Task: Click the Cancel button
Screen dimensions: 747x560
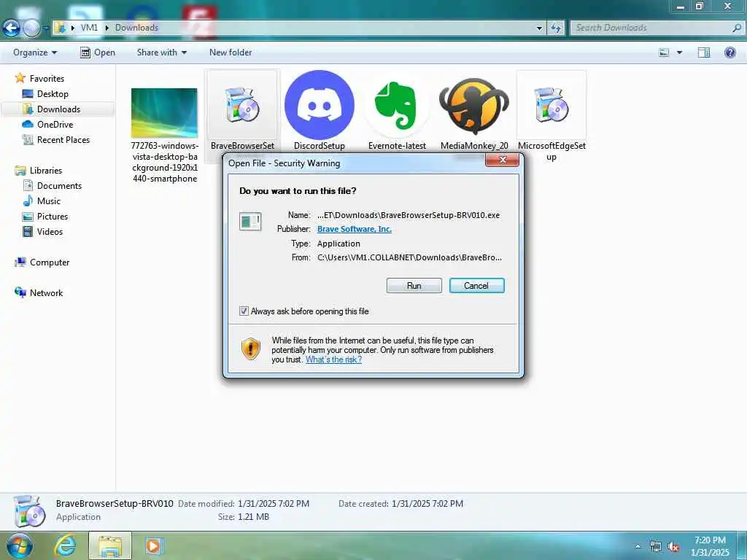Action: point(476,286)
